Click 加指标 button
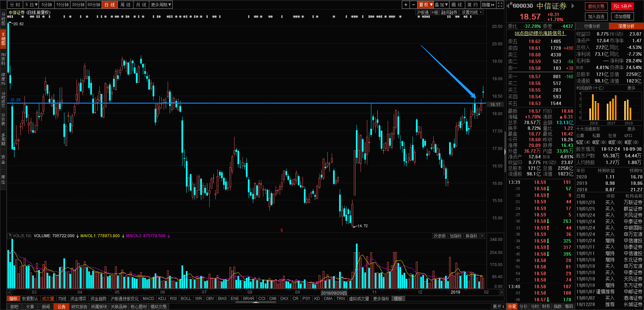Image resolution: width=644 pixels, height=310 pixels. coord(455,236)
